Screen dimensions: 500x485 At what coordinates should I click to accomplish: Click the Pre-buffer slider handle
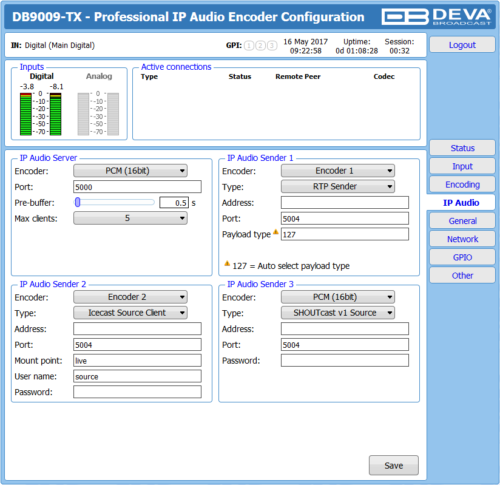78,202
